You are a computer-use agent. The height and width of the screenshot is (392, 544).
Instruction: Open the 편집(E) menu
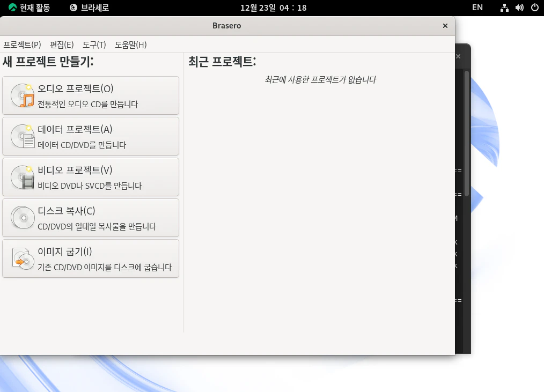tap(62, 45)
